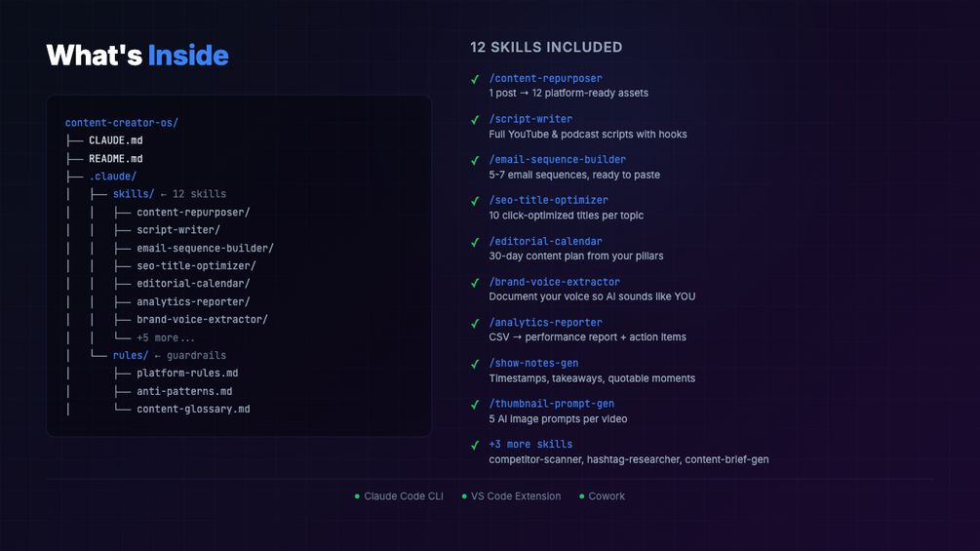The image size is (980, 551).
Task: Open the +3 more skills link
Action: pos(530,445)
